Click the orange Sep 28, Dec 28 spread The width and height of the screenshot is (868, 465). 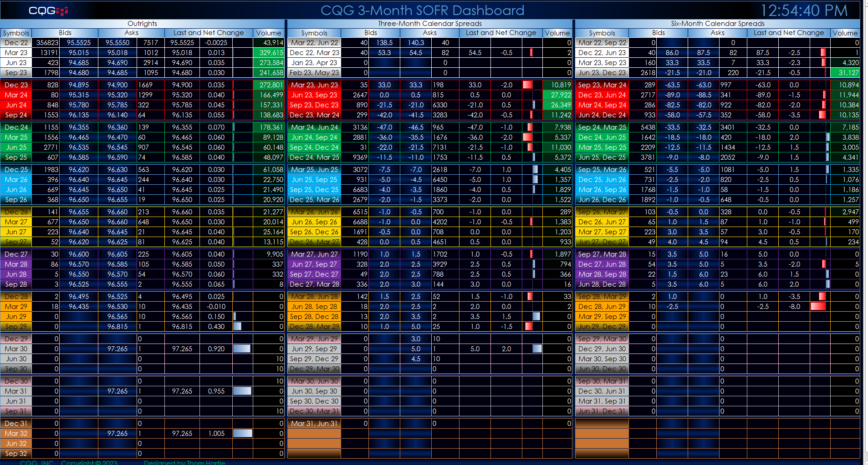coord(314,317)
